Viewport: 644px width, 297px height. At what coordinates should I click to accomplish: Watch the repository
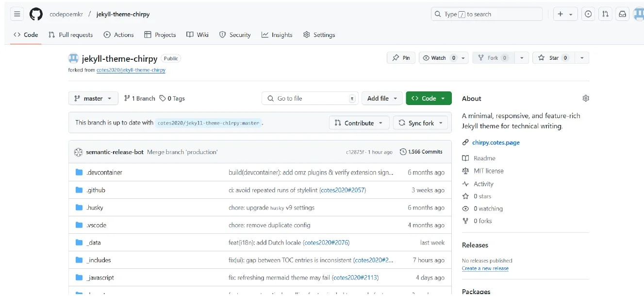438,57
